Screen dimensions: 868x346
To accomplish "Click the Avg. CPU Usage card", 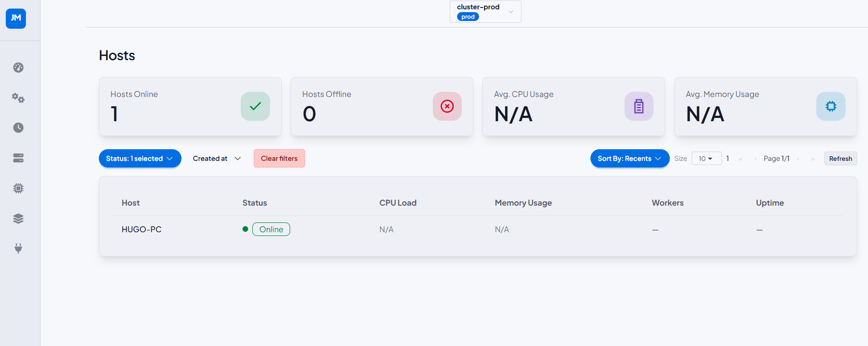I will (574, 107).
